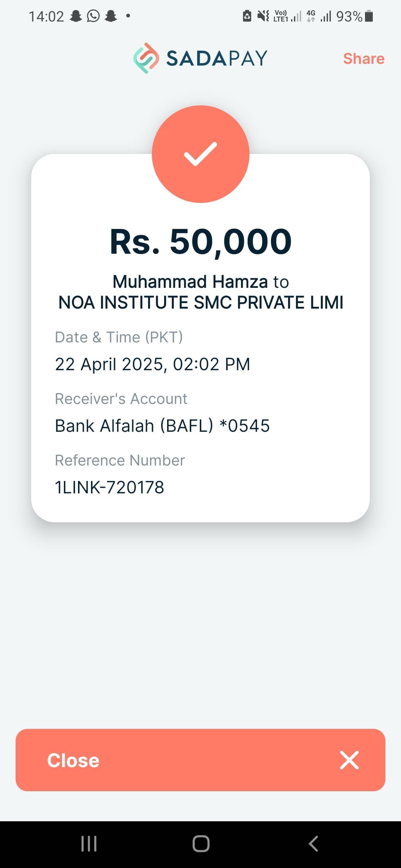This screenshot has width=401, height=868.
Task: Tap the status bar clock 14:02
Action: tap(46, 16)
